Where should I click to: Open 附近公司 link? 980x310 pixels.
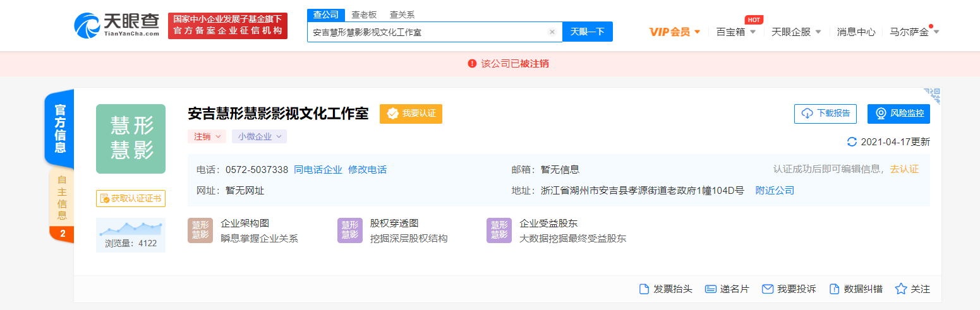pyautogui.click(x=775, y=191)
